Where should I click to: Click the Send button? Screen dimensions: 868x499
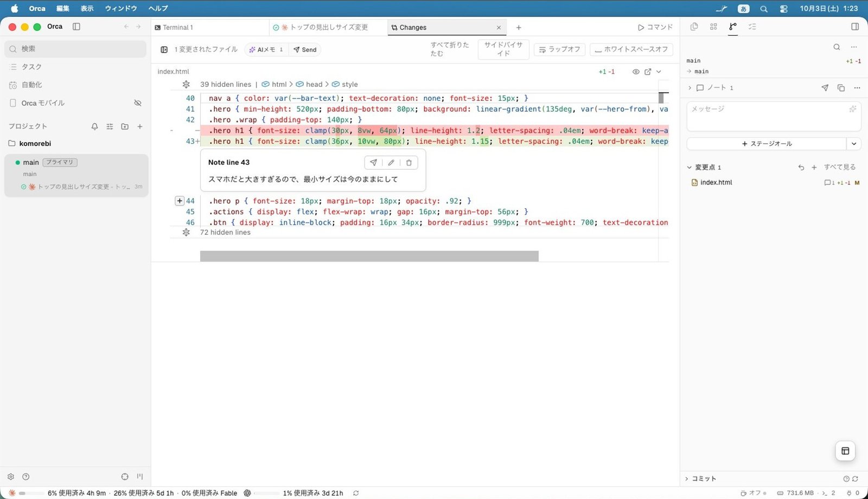pyautogui.click(x=305, y=50)
